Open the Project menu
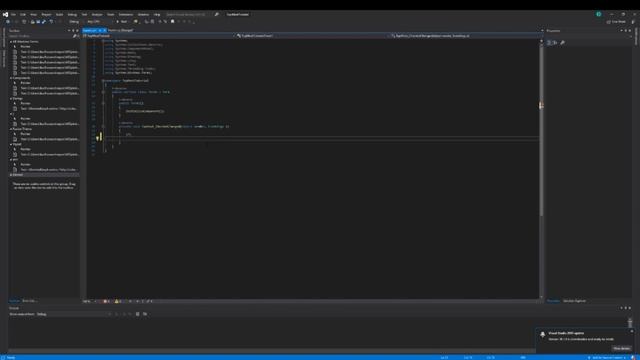This screenshot has height=360, width=640. tap(47, 14)
